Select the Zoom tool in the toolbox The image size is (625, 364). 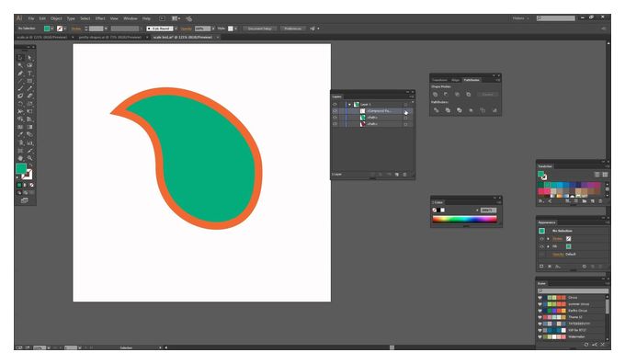click(29, 158)
